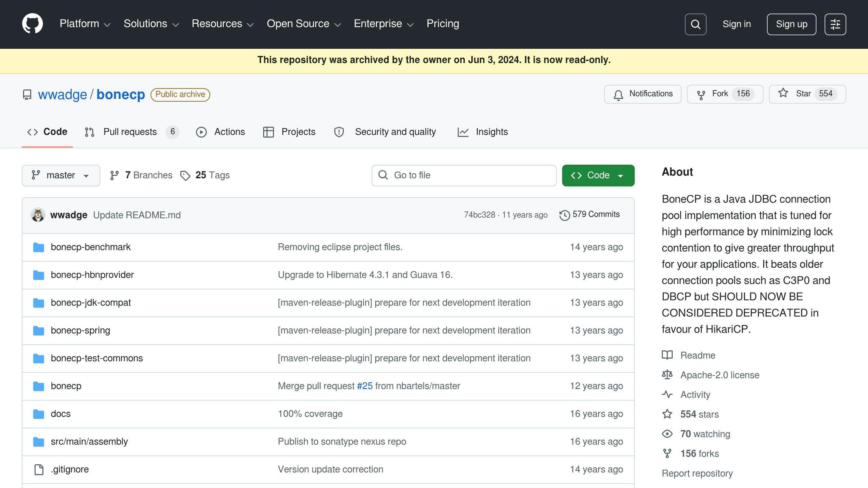Click the GitHub Octocat logo
Screen dimensions: 868x488
click(32, 24)
